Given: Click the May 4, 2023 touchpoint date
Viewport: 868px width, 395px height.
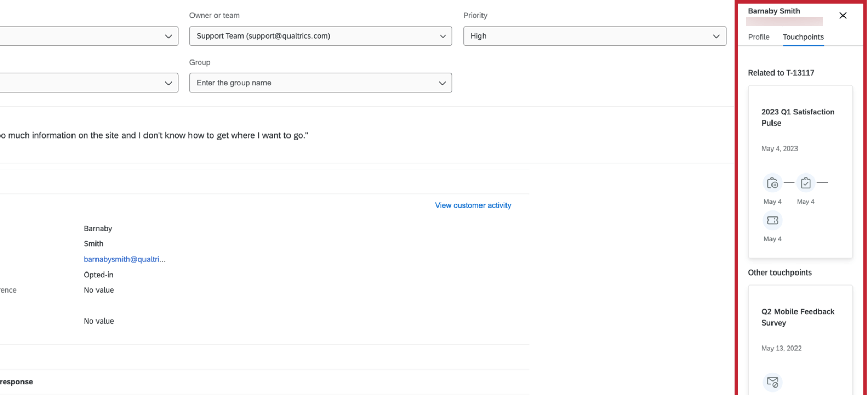Looking at the screenshot, I should pos(780,149).
